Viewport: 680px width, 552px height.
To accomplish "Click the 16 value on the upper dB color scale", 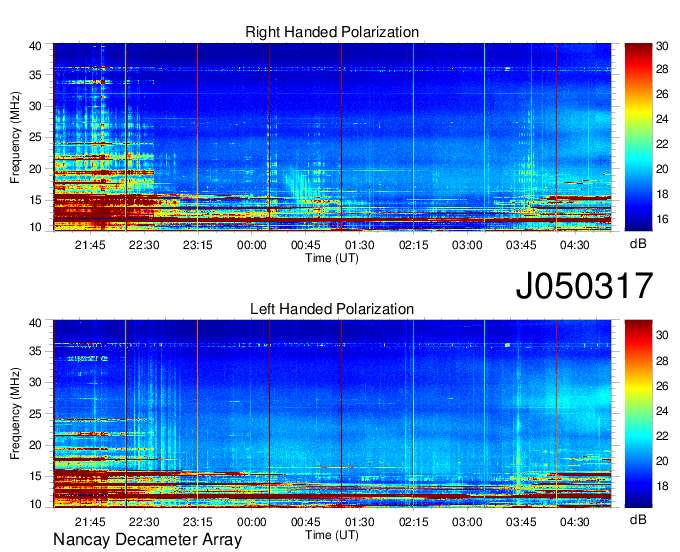I will click(662, 219).
